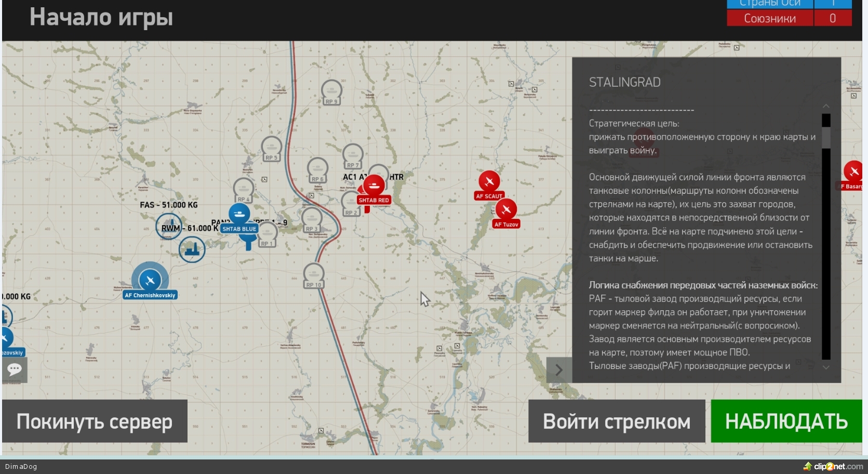Select the RP 3 tank waypoint marker

312,220
